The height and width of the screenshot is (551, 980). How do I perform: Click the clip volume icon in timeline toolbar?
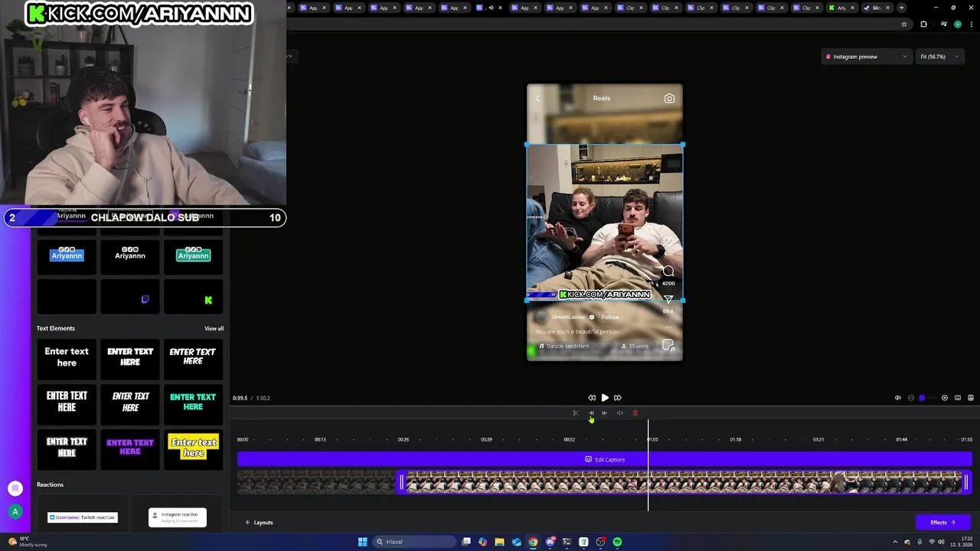[x=620, y=413]
